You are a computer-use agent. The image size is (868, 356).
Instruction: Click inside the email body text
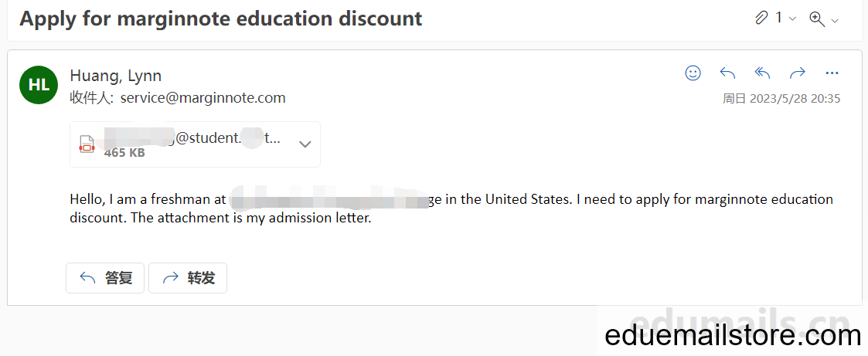coord(451,209)
